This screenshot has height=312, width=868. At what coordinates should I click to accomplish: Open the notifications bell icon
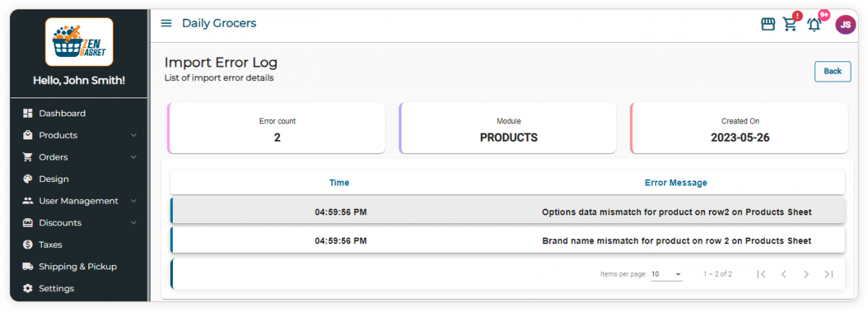pos(814,25)
